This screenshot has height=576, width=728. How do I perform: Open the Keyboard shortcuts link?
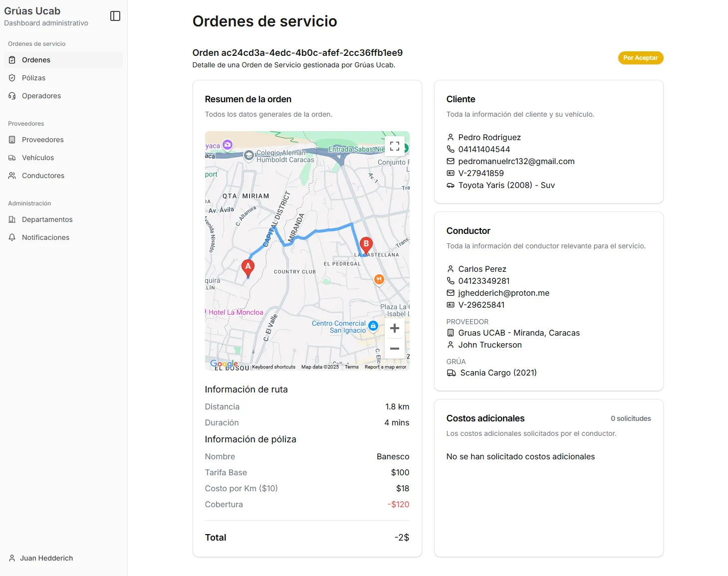273,367
